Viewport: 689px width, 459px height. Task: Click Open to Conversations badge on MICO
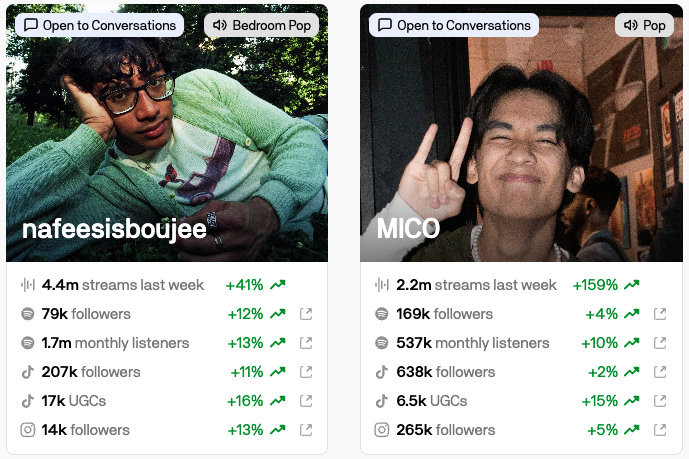(x=453, y=25)
